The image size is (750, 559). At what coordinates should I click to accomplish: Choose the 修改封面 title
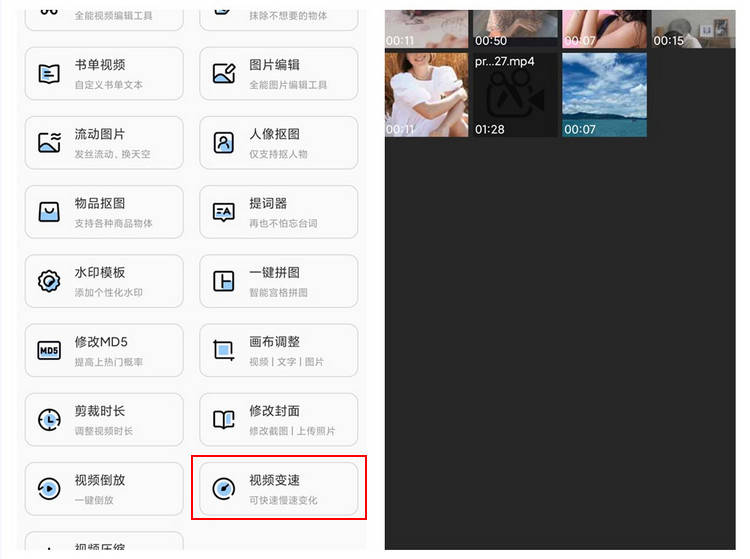pyautogui.click(x=275, y=411)
